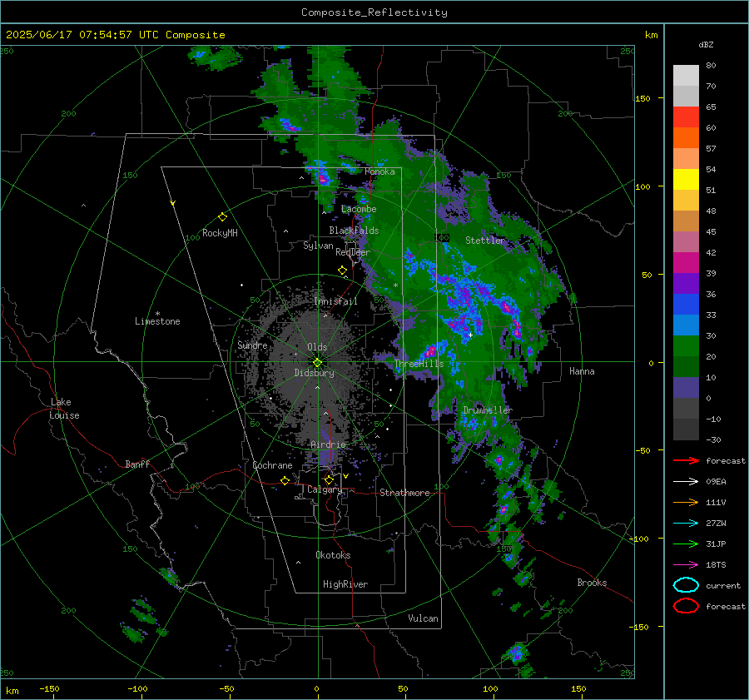Click the Strathmore town label
The image size is (749, 700).
pyautogui.click(x=404, y=493)
